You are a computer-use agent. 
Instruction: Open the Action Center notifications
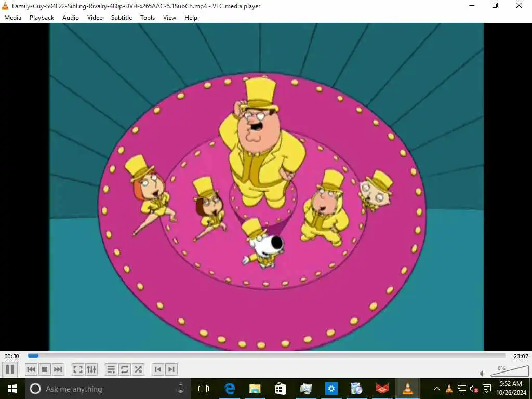487,389
